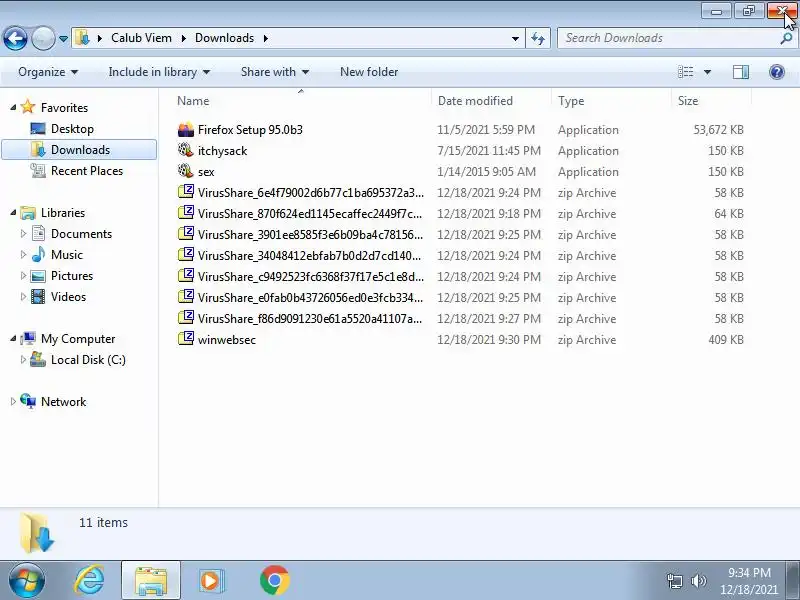Select the Pictures library
The height and width of the screenshot is (600, 800).
click(72, 276)
